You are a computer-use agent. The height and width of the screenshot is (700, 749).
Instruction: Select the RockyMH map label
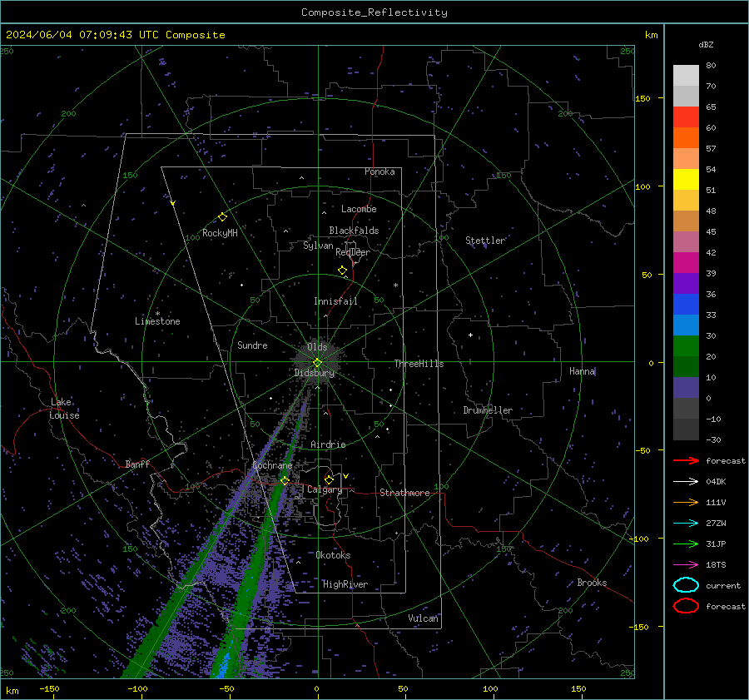[x=220, y=233]
